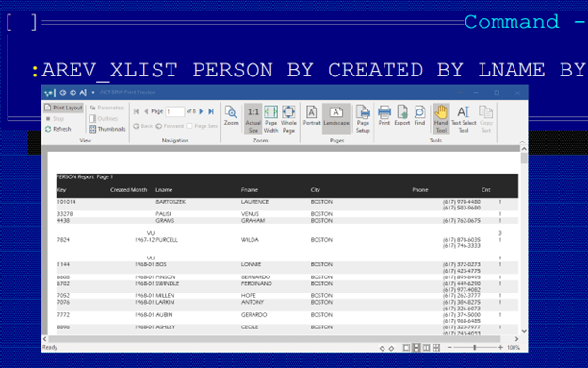Select the Print Layout view
The image size is (588, 368).
point(63,108)
